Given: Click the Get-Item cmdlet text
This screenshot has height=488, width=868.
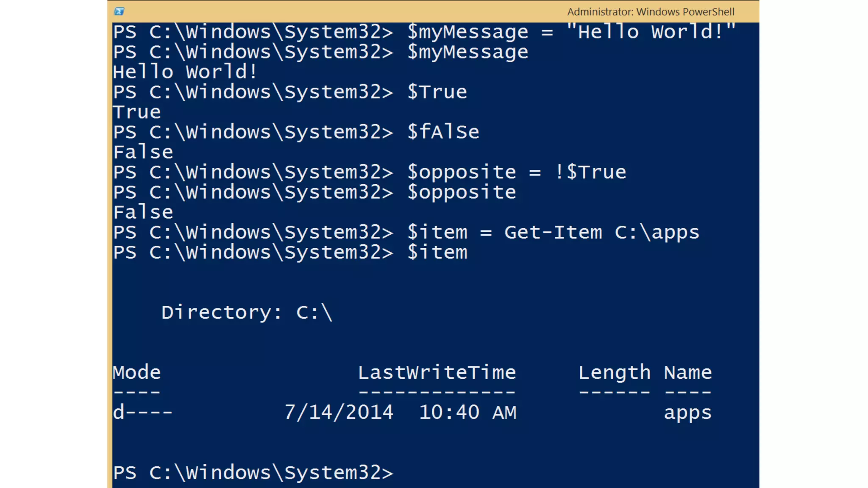Looking at the screenshot, I should pyautogui.click(x=553, y=233).
